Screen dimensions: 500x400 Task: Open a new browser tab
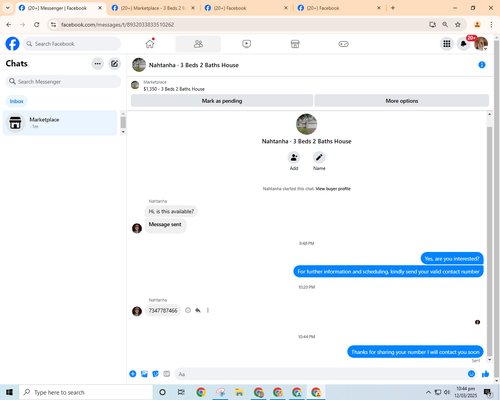click(x=393, y=8)
